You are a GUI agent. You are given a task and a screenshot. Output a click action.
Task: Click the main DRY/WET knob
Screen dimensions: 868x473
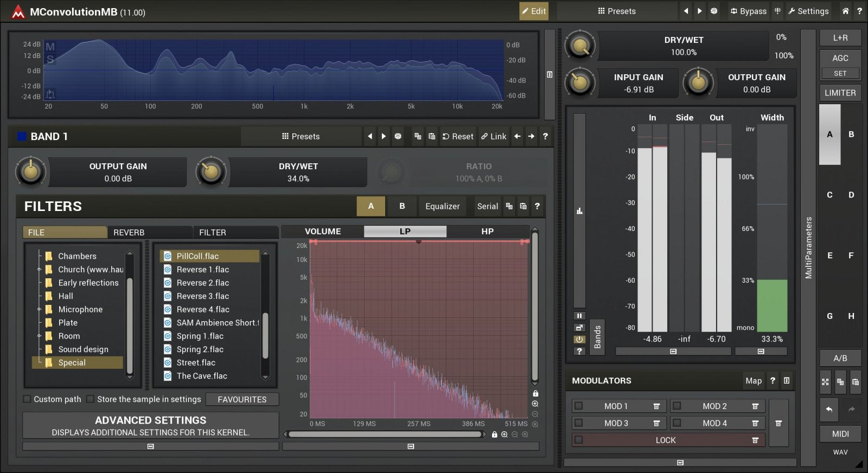(580, 46)
